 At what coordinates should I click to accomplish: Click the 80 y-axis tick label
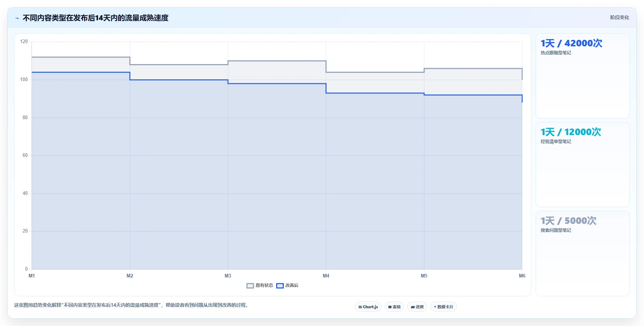coord(25,117)
